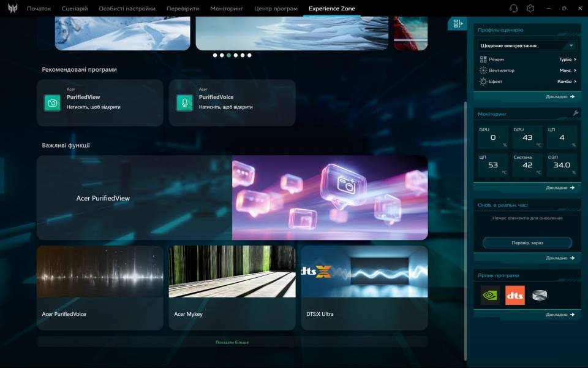Select Experience Zone tab
Viewport: 588px width, 368px height.
[x=331, y=8]
